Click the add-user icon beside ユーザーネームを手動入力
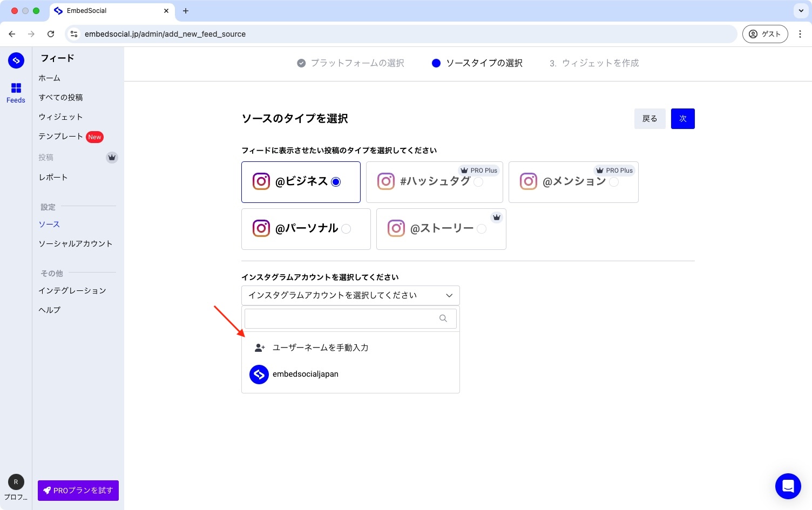This screenshot has width=812, height=510. click(260, 348)
